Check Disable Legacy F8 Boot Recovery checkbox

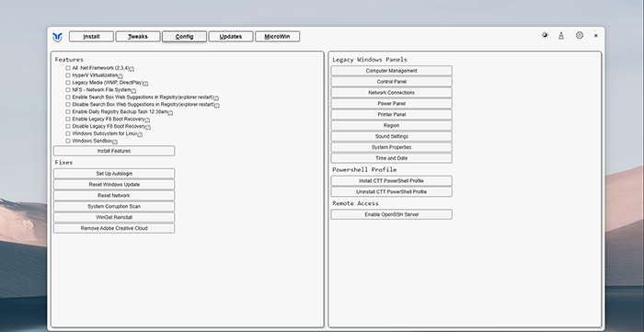[x=68, y=126]
